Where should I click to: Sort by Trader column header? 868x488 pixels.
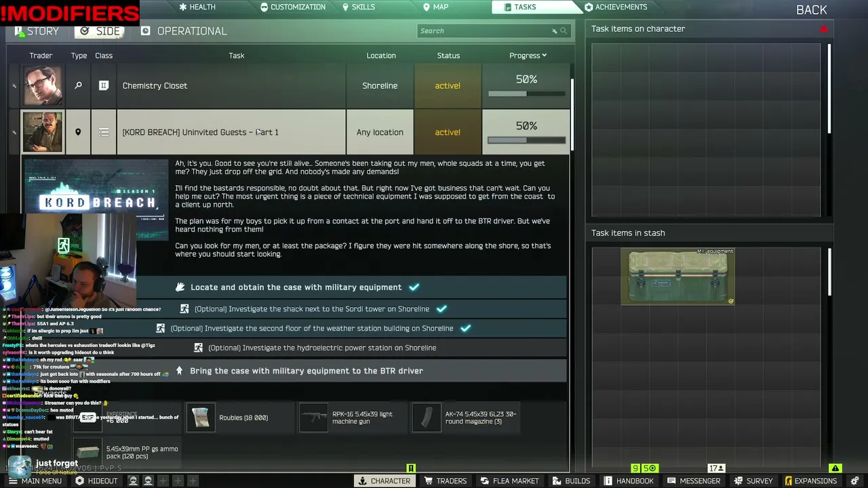pyautogui.click(x=41, y=56)
